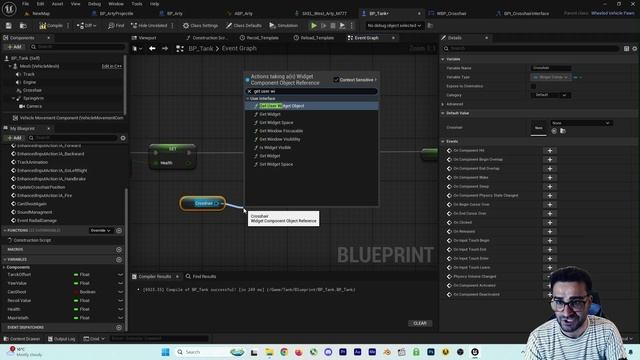Click the Edit in C++ link
The image size is (640, 360).
pos(111,66)
